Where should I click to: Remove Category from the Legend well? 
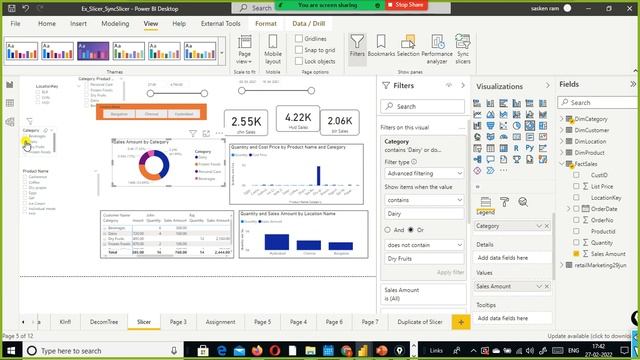point(547,226)
